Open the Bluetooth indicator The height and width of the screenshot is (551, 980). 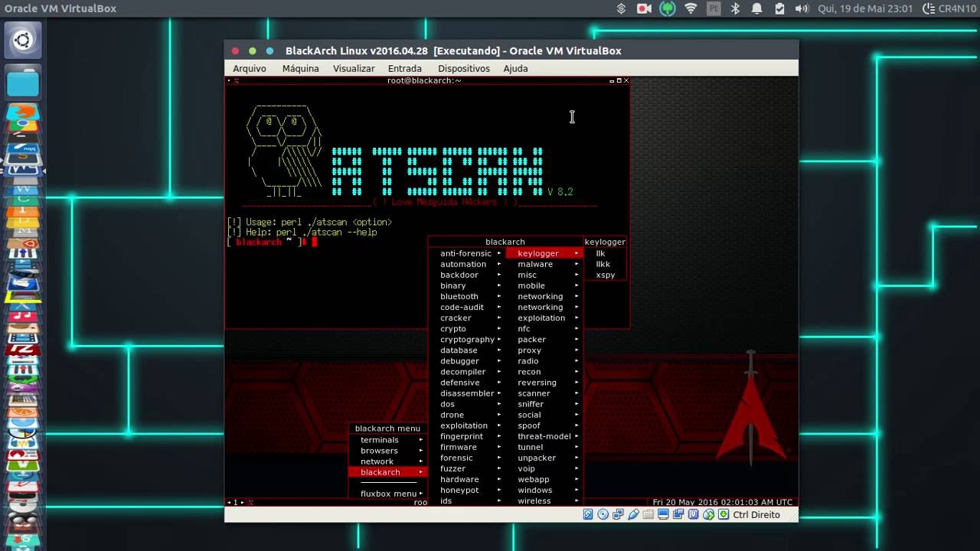point(735,8)
